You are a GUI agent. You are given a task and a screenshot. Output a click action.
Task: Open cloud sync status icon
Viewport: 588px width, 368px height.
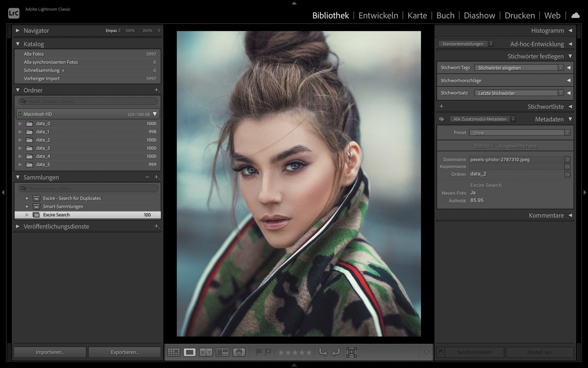(575, 15)
